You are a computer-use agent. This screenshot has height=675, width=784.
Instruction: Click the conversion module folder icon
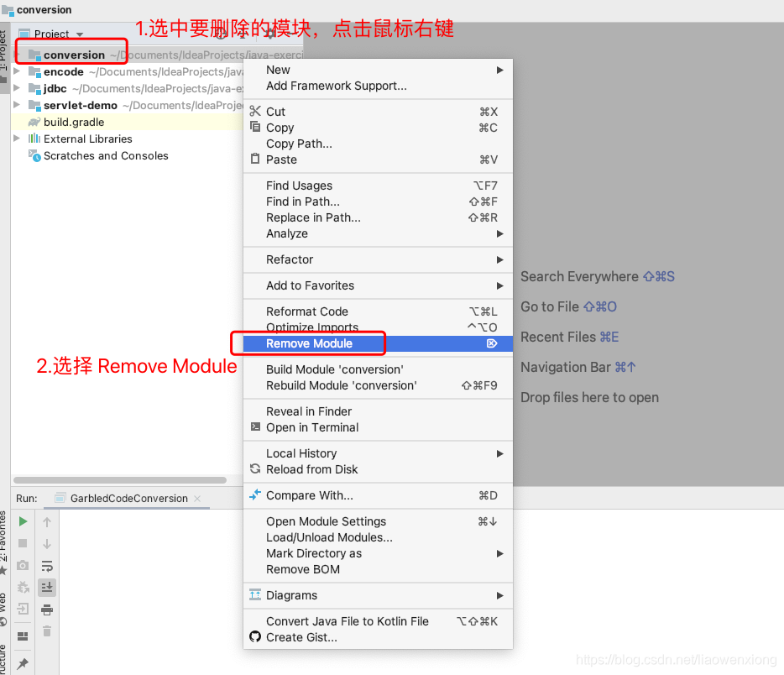tap(34, 55)
